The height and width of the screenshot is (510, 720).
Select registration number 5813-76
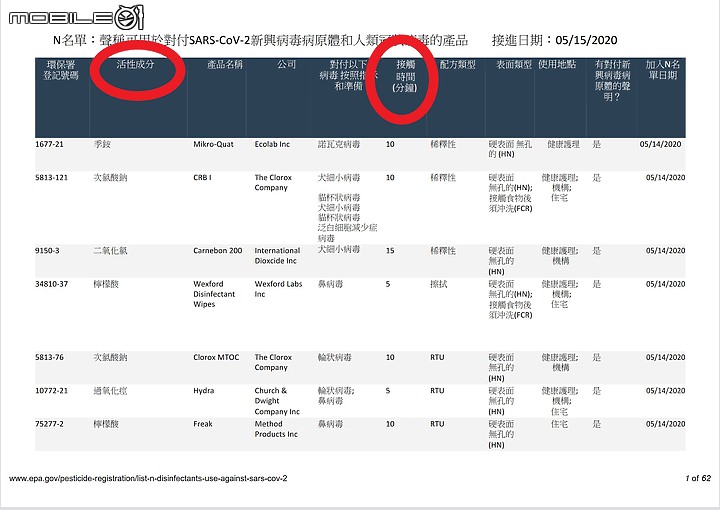point(49,357)
